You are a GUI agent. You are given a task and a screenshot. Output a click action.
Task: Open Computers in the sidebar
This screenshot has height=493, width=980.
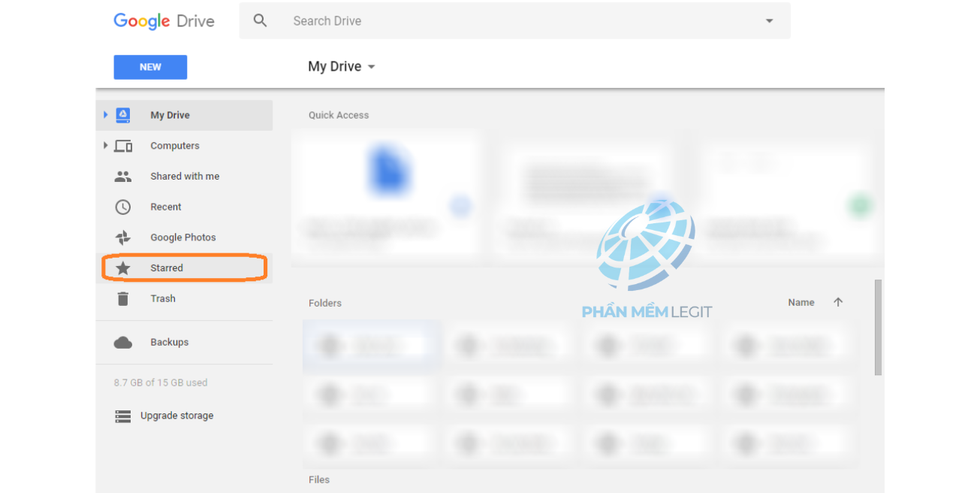coord(175,146)
